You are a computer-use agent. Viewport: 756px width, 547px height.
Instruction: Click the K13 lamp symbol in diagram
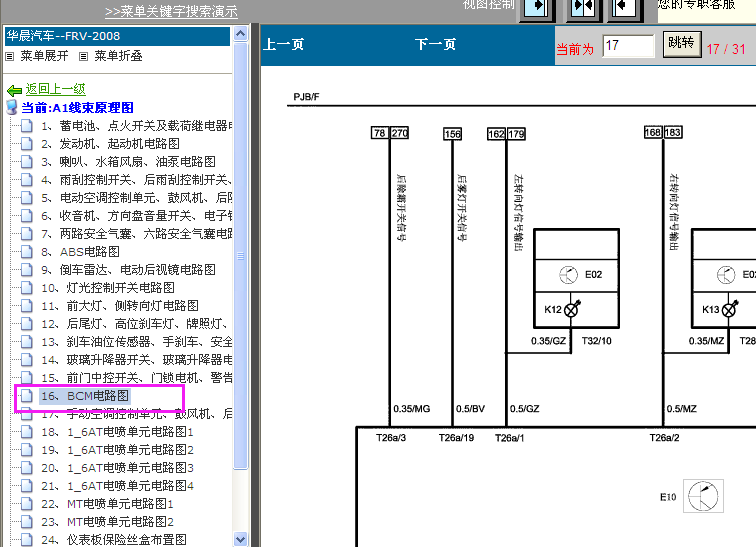(x=730, y=309)
